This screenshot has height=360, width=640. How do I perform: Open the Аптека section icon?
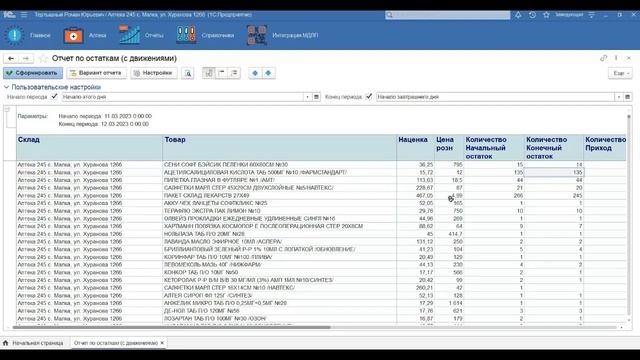(73, 35)
